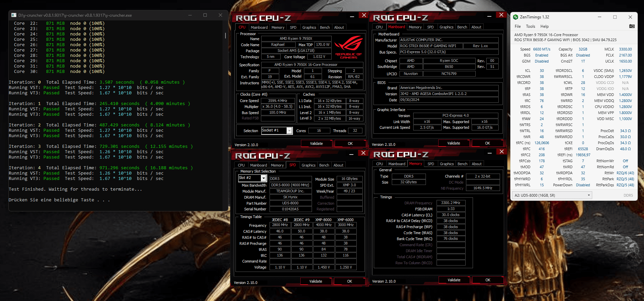The width and height of the screenshot is (644, 301).
Task: Click Validate in CPU-Z processor window
Action: [316, 143]
